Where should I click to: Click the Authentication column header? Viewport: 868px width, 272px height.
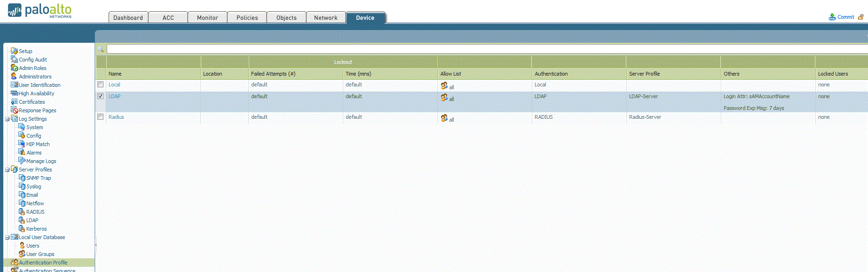tap(579, 74)
